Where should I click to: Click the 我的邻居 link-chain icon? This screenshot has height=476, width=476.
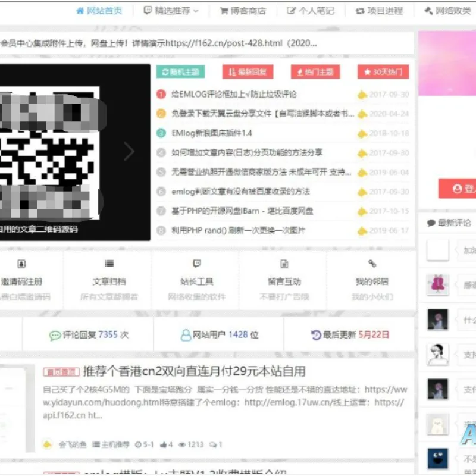(372, 264)
